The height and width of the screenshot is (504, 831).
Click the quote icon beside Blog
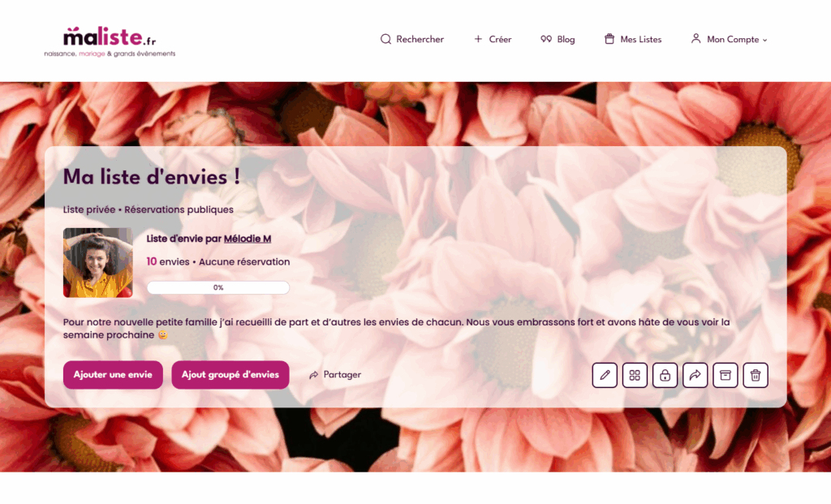(546, 39)
